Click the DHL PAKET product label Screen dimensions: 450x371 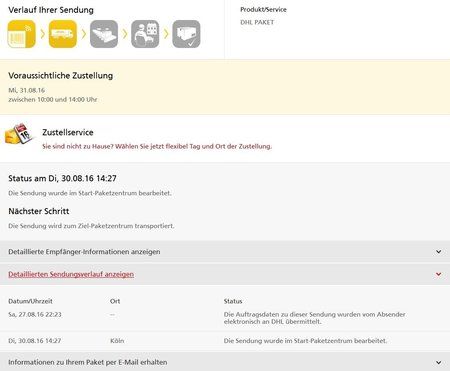pos(257,22)
